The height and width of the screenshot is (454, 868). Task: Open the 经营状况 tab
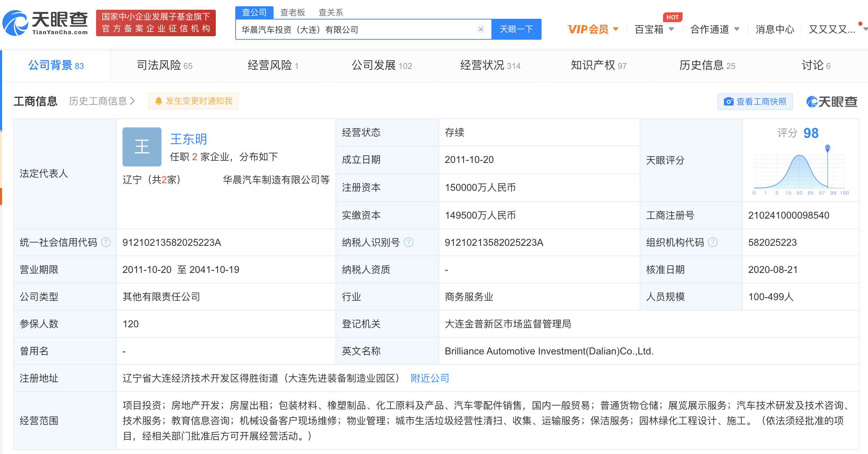490,65
